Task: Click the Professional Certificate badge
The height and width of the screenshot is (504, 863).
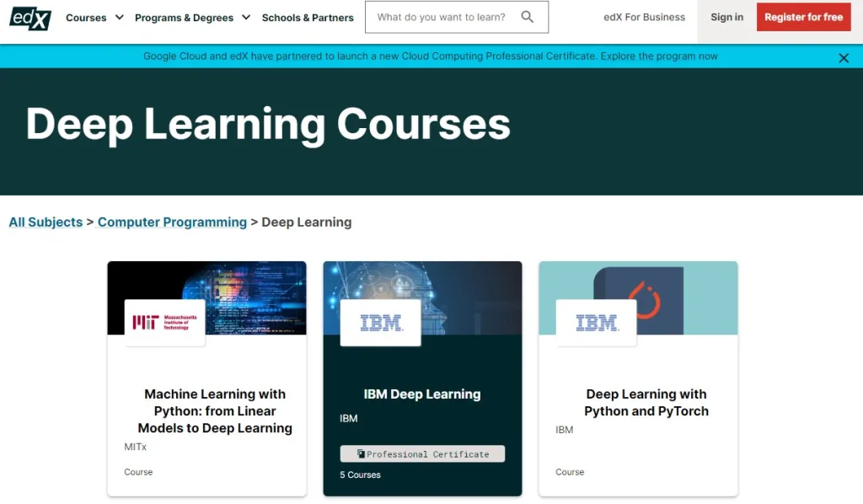Action: (422, 454)
